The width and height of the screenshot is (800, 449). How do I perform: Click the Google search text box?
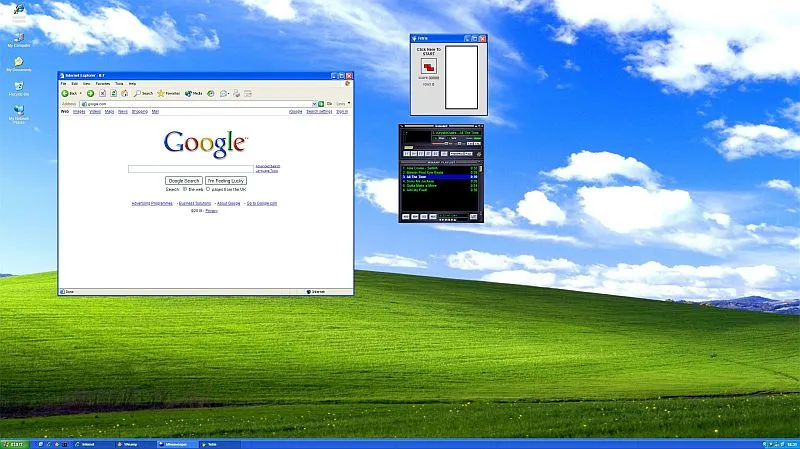(x=191, y=169)
